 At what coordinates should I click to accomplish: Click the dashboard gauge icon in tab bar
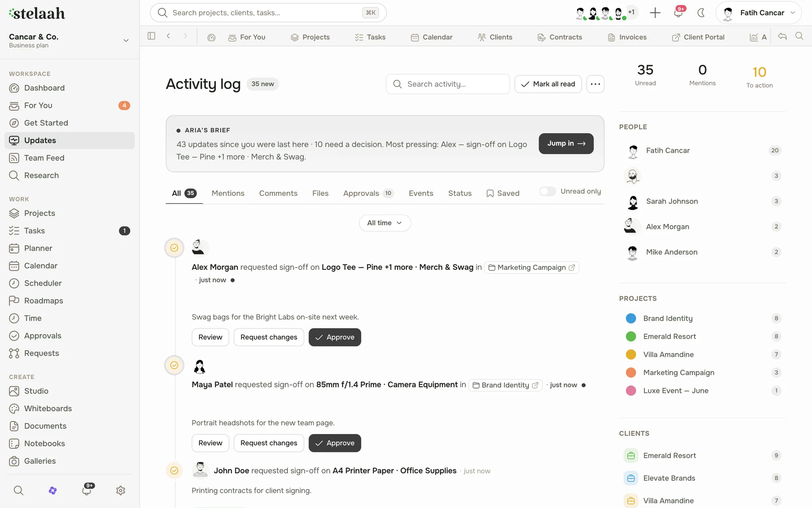pyautogui.click(x=211, y=37)
